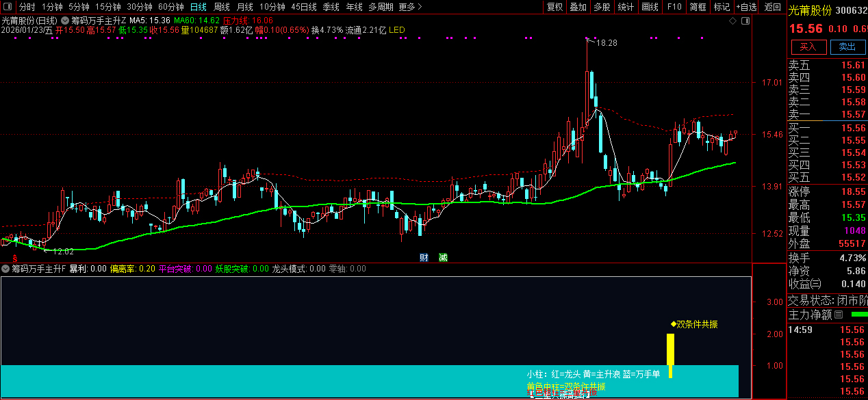This screenshot has width=868, height=400.
Task: Open 多周期 multi-period view
Action: point(381,7)
